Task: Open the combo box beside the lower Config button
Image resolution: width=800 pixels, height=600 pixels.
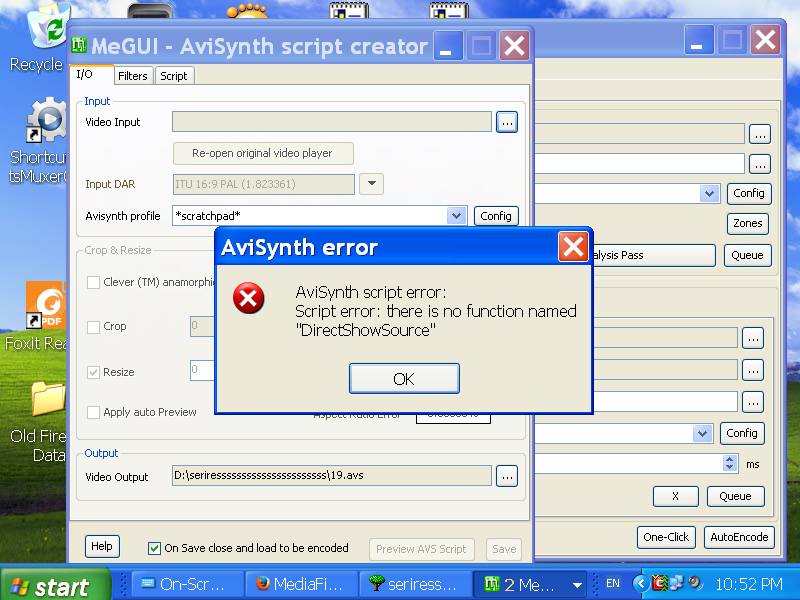Action: 703,434
